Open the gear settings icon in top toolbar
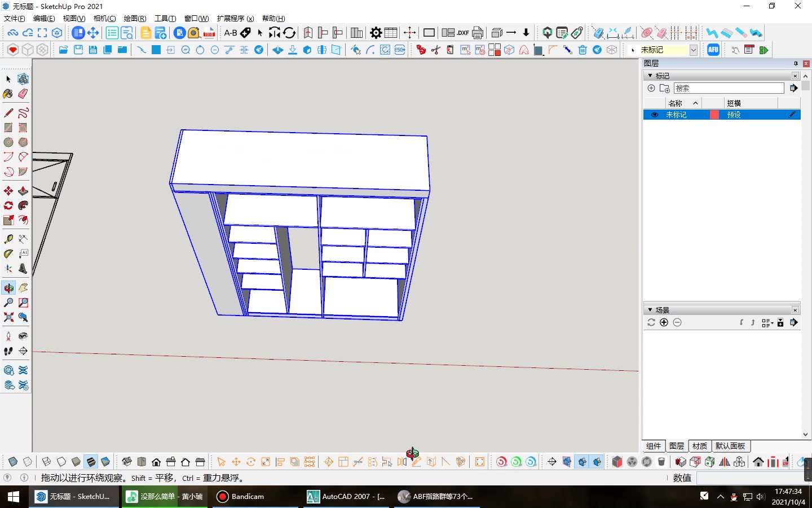812x508 pixels. 376,33
